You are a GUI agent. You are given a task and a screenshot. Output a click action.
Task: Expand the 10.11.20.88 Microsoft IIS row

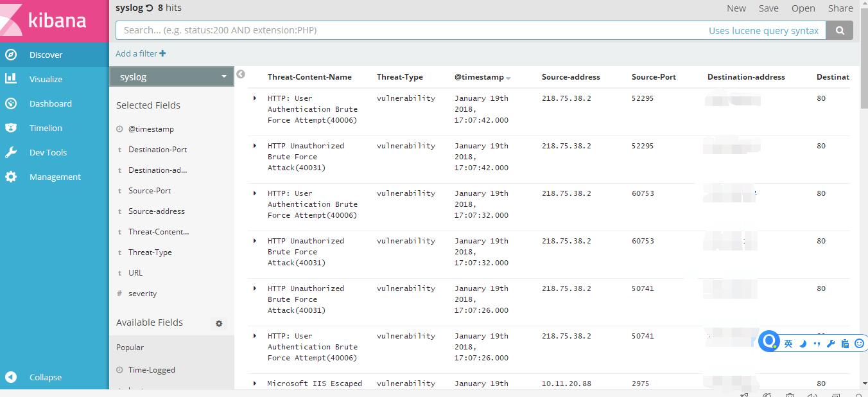click(x=255, y=384)
